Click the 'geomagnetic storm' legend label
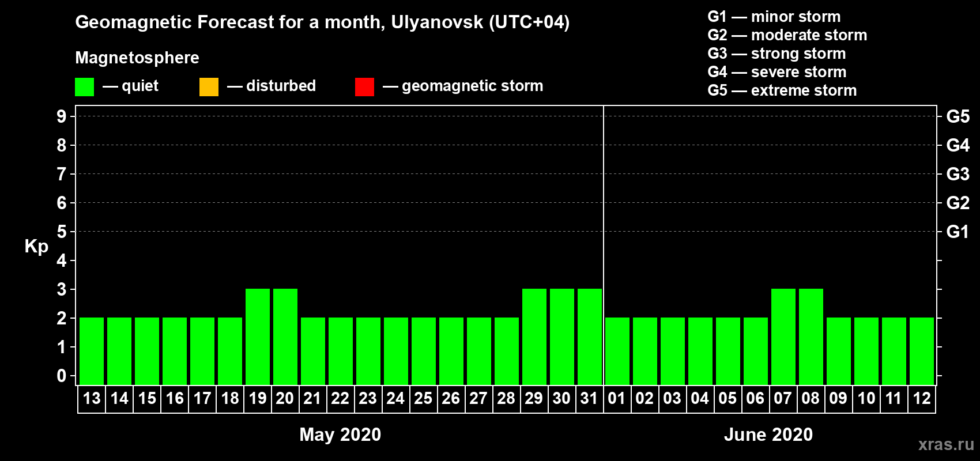This screenshot has height=461, width=980. pos(473,86)
